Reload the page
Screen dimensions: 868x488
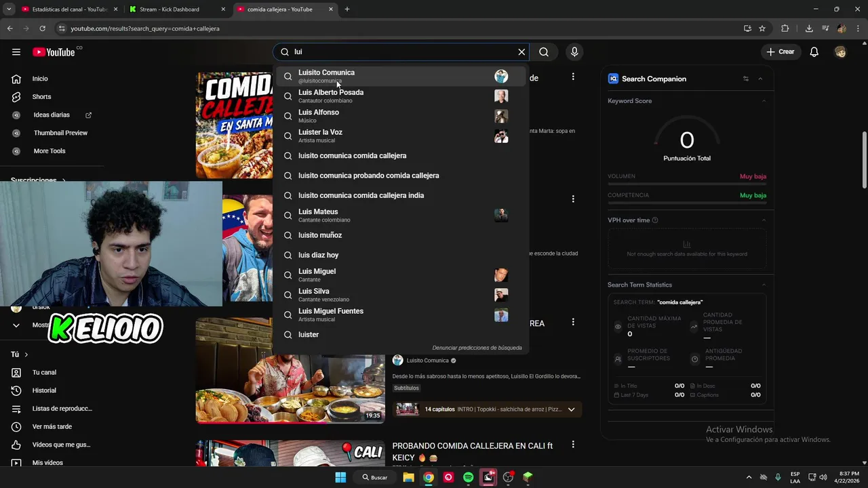42,28
